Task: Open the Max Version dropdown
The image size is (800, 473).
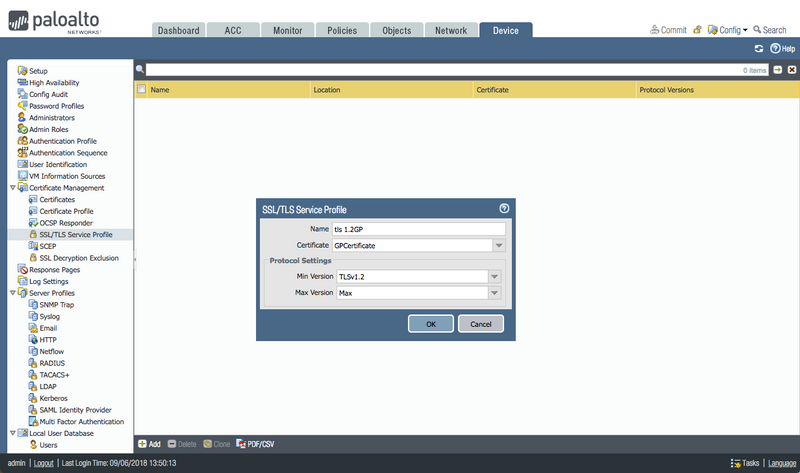Action: point(494,293)
